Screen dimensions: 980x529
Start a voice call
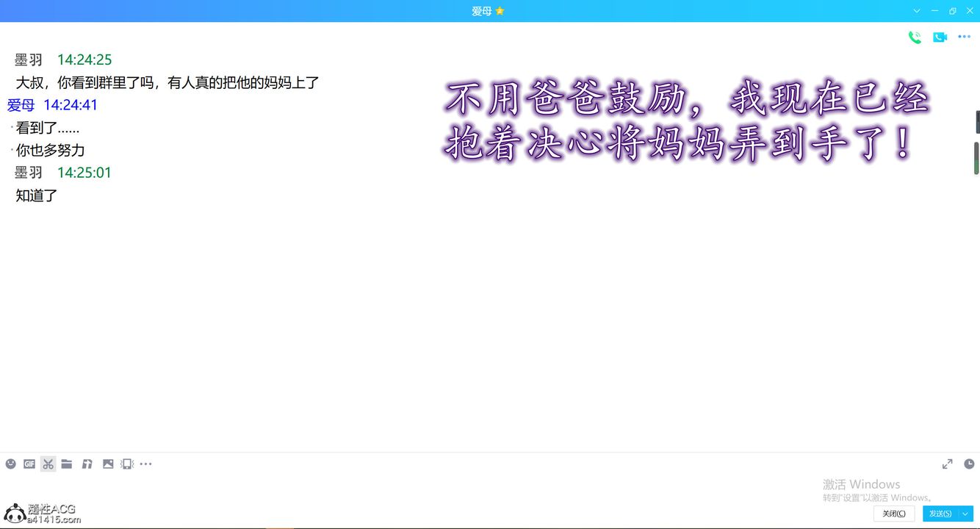click(x=915, y=37)
